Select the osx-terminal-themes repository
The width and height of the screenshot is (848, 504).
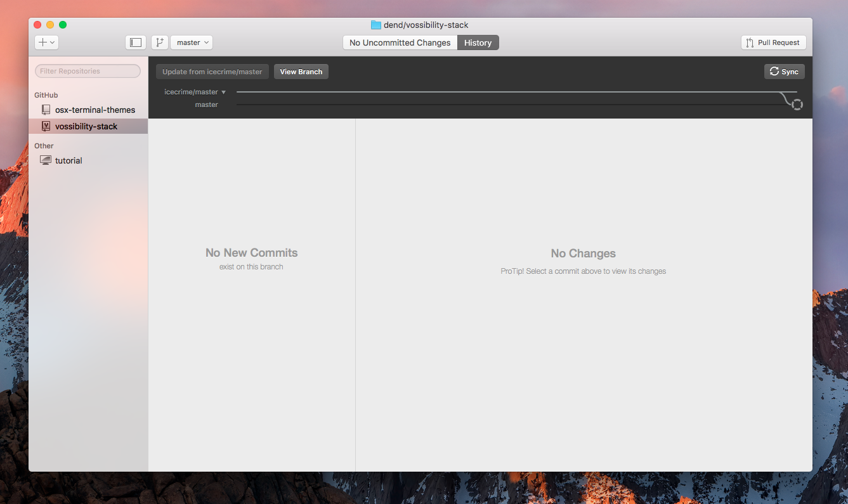(x=88, y=110)
